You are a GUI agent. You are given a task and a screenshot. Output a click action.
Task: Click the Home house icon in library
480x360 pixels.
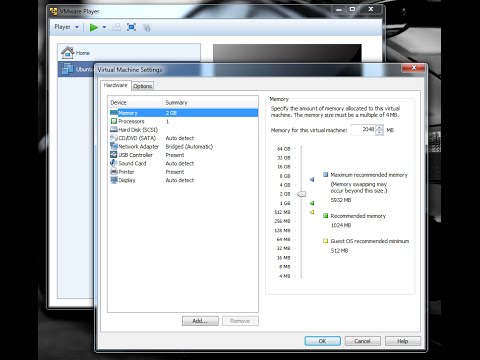tap(67, 52)
